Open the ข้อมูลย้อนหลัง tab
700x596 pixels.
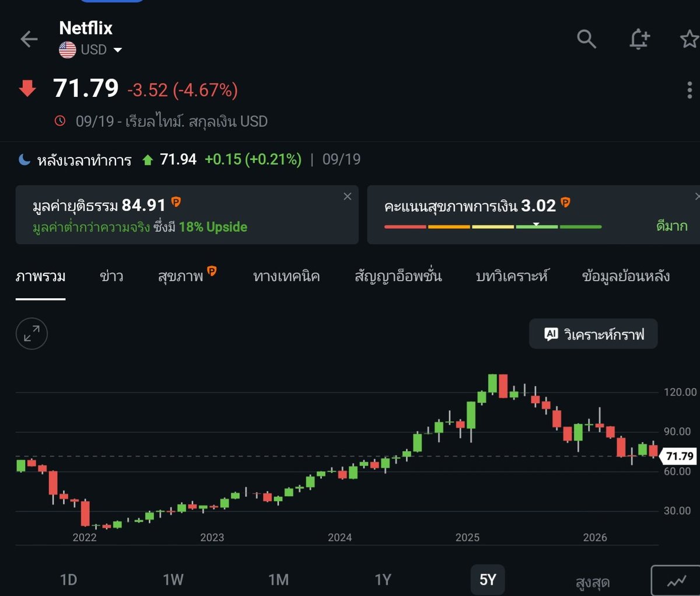click(x=626, y=276)
